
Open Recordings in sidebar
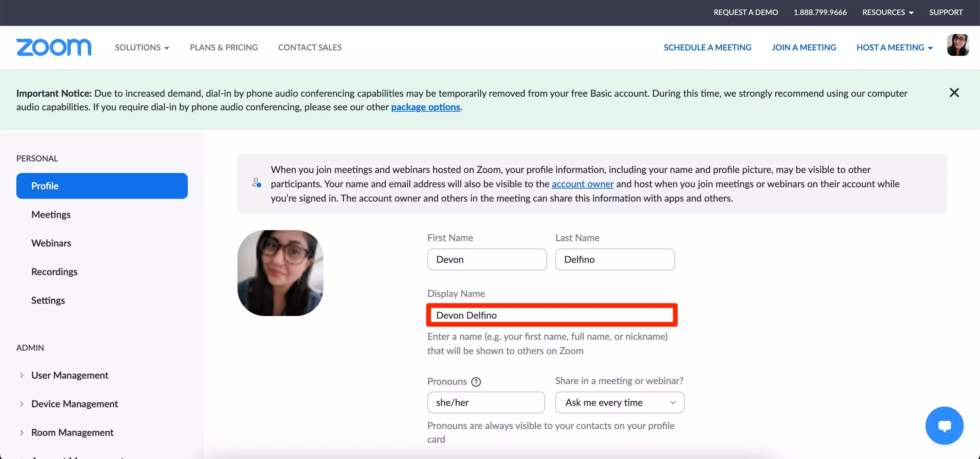point(54,272)
